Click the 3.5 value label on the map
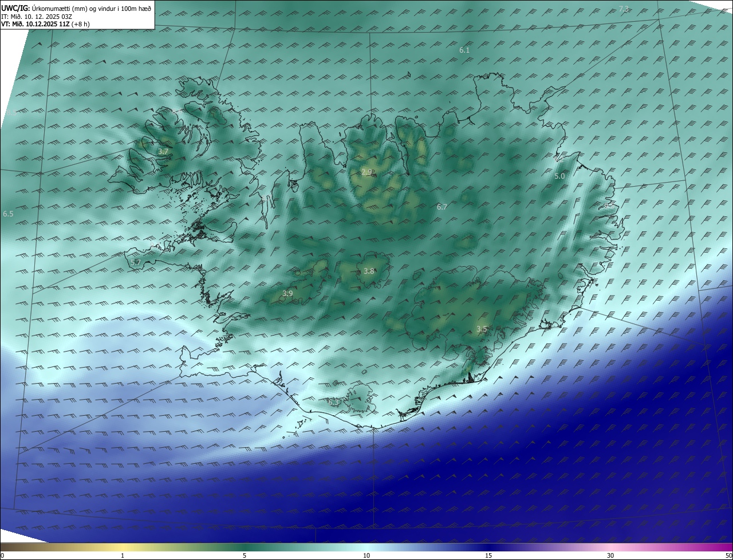The height and width of the screenshot is (560, 733). (482, 329)
